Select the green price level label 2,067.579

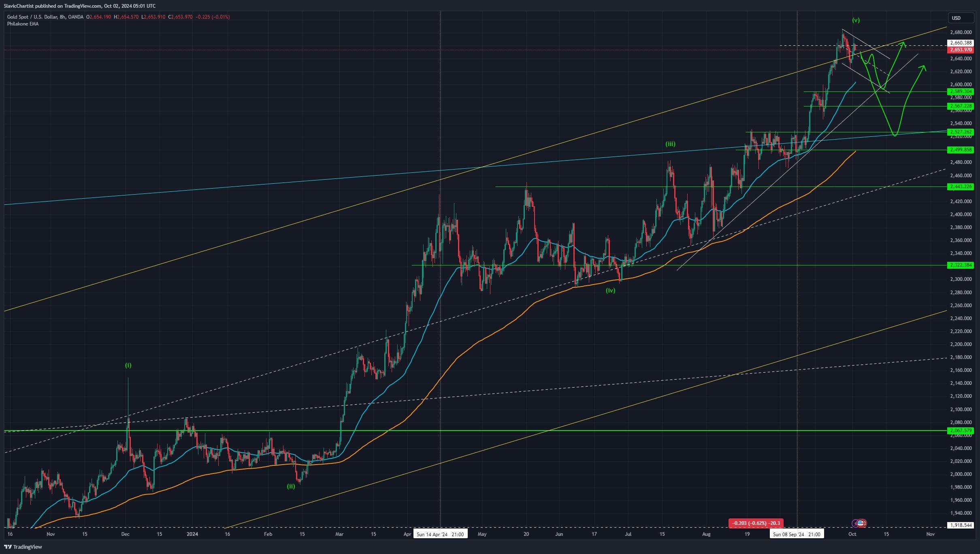pos(961,431)
